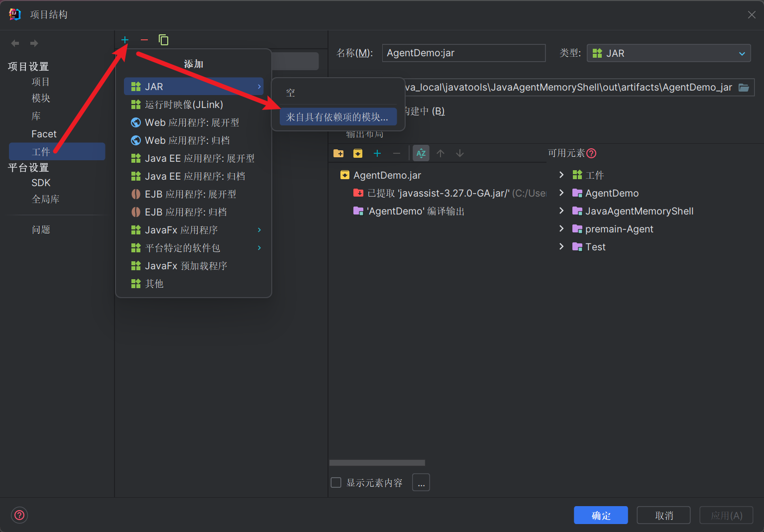The height and width of the screenshot is (532, 764).
Task: Choose EJB 应用程序: 展开型 menu item
Action: pos(194,194)
